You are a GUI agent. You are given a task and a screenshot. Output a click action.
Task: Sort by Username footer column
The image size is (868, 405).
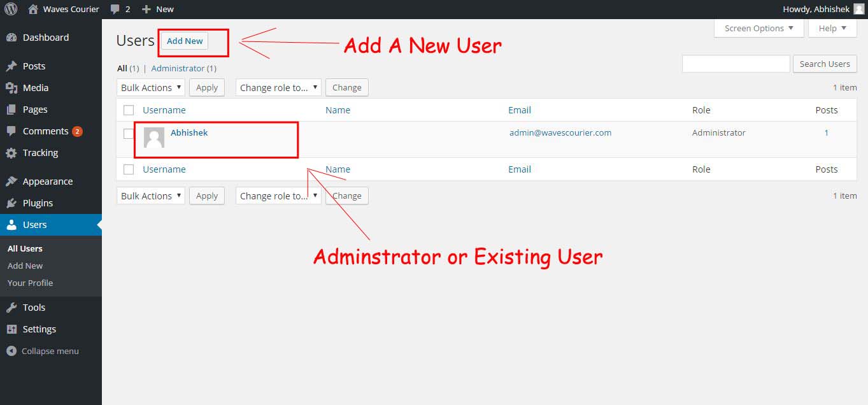tap(164, 169)
